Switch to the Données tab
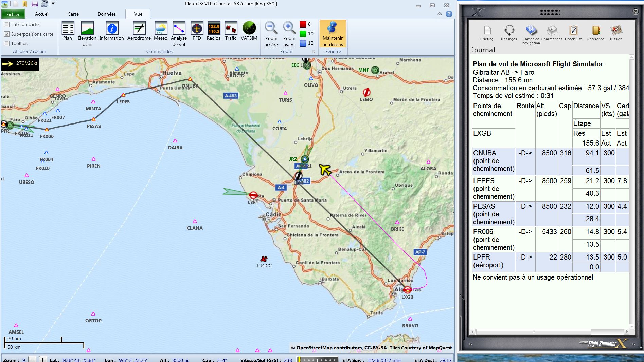 (x=107, y=14)
